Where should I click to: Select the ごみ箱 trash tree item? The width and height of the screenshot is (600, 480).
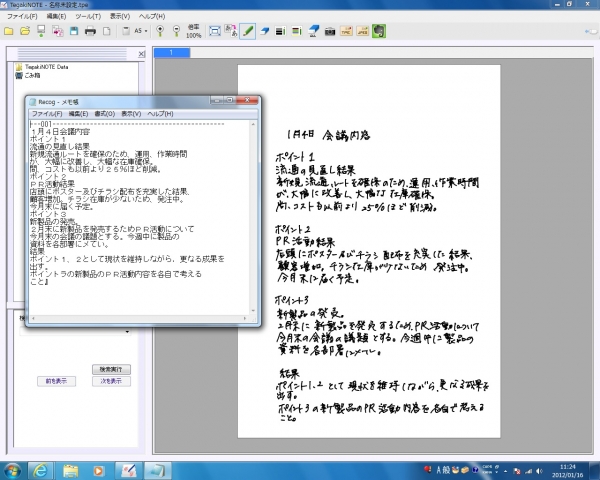(33, 74)
